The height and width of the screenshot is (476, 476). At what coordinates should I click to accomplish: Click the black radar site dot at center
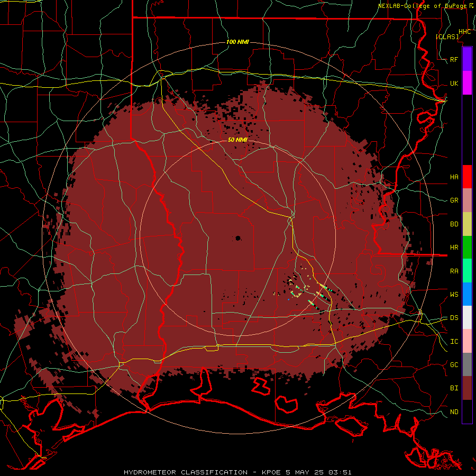pyautogui.click(x=238, y=239)
